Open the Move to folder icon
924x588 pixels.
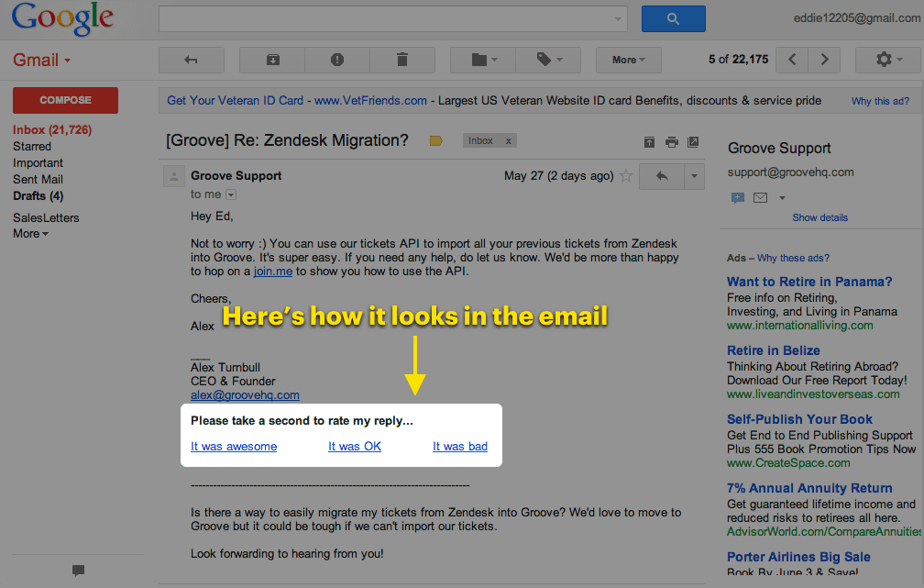point(481,60)
